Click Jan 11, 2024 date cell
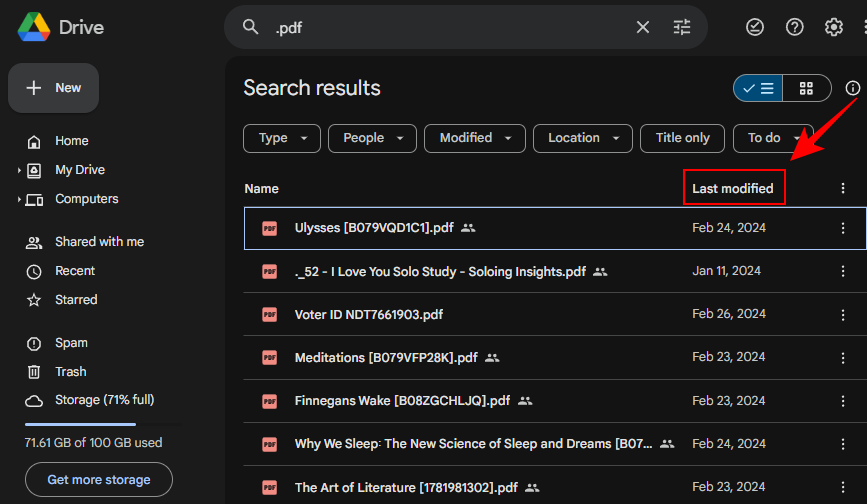 [x=727, y=271]
